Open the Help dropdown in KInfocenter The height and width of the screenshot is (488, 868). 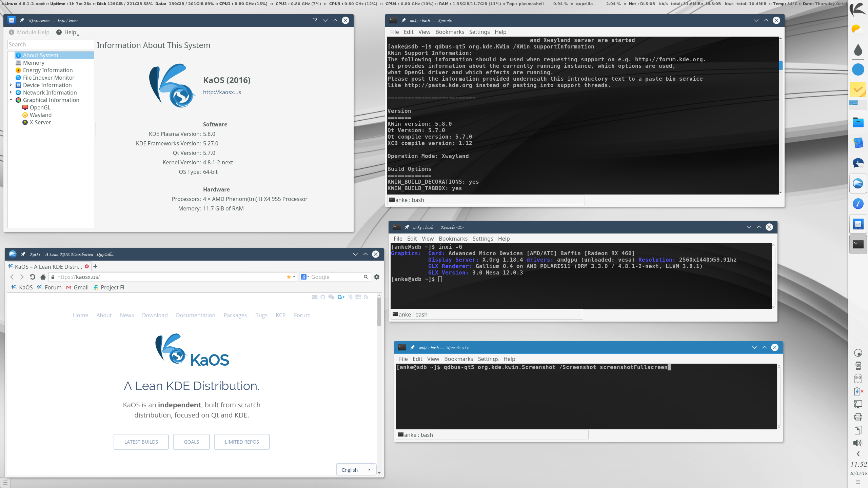[x=67, y=32]
